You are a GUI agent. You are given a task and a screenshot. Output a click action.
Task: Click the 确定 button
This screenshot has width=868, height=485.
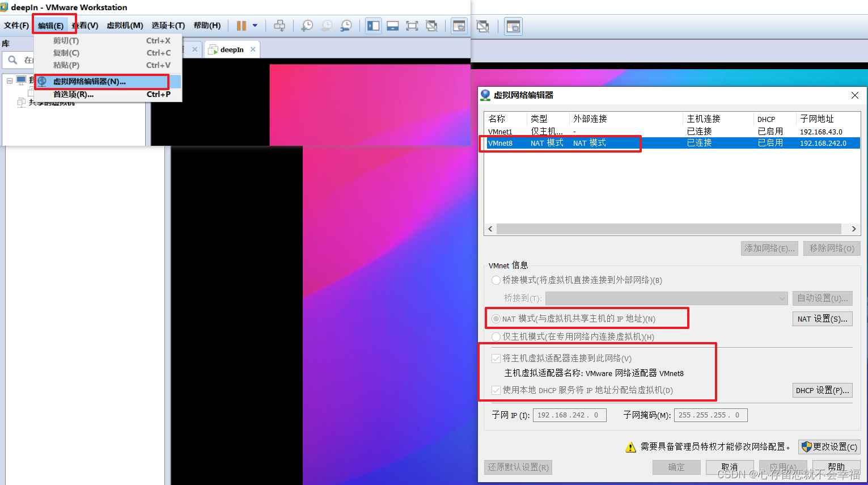(x=676, y=467)
